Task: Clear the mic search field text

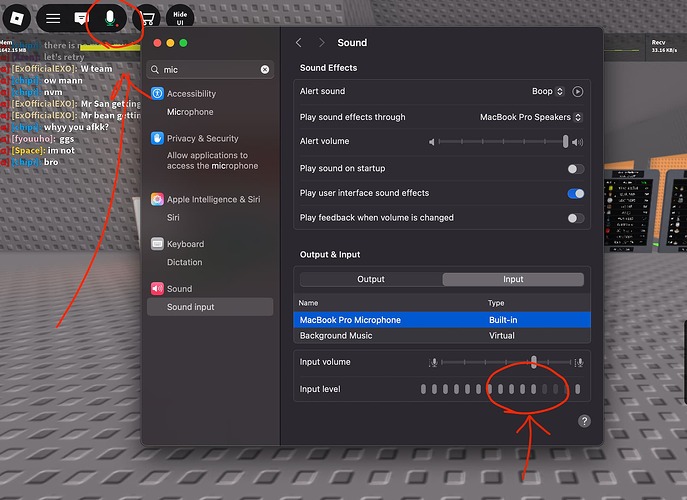Action: click(x=265, y=70)
